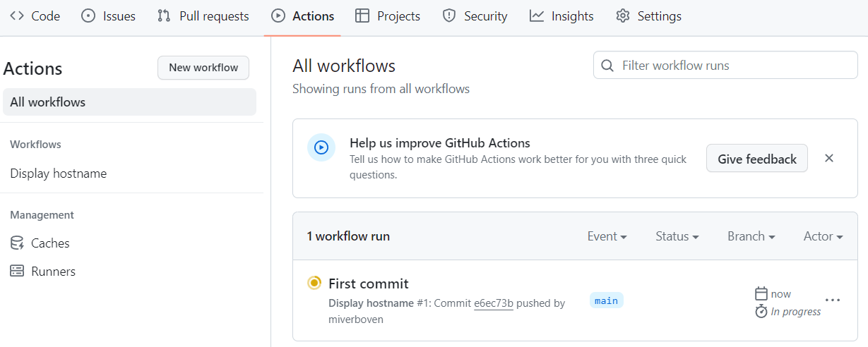This screenshot has height=347, width=868.
Task: Open the Code tab
Action: [x=35, y=16]
